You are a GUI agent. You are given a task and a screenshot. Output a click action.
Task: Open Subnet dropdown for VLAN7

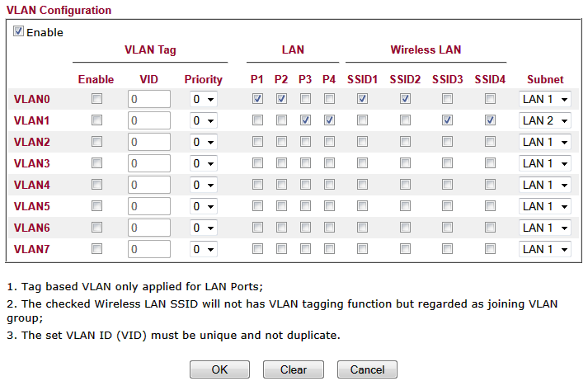pyautogui.click(x=545, y=249)
